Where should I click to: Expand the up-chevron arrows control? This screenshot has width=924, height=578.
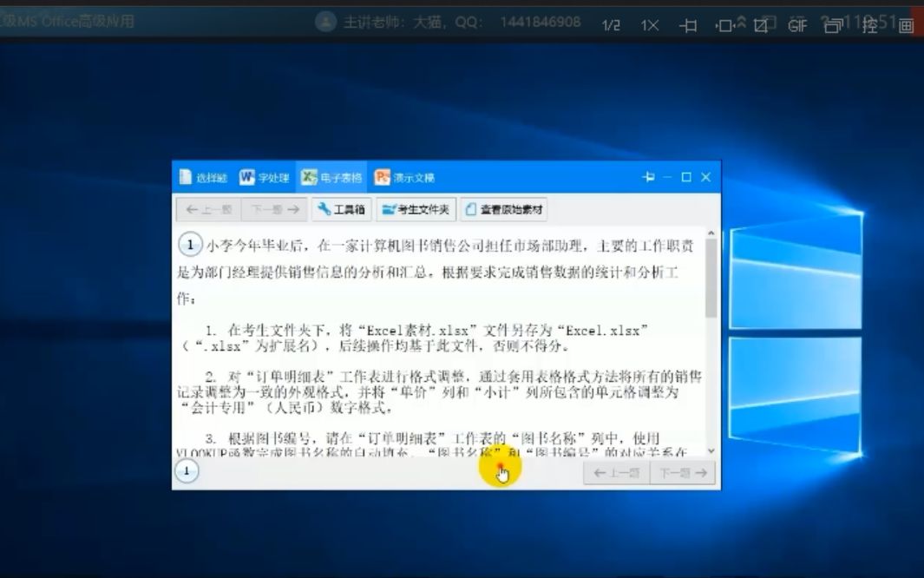tap(742, 23)
